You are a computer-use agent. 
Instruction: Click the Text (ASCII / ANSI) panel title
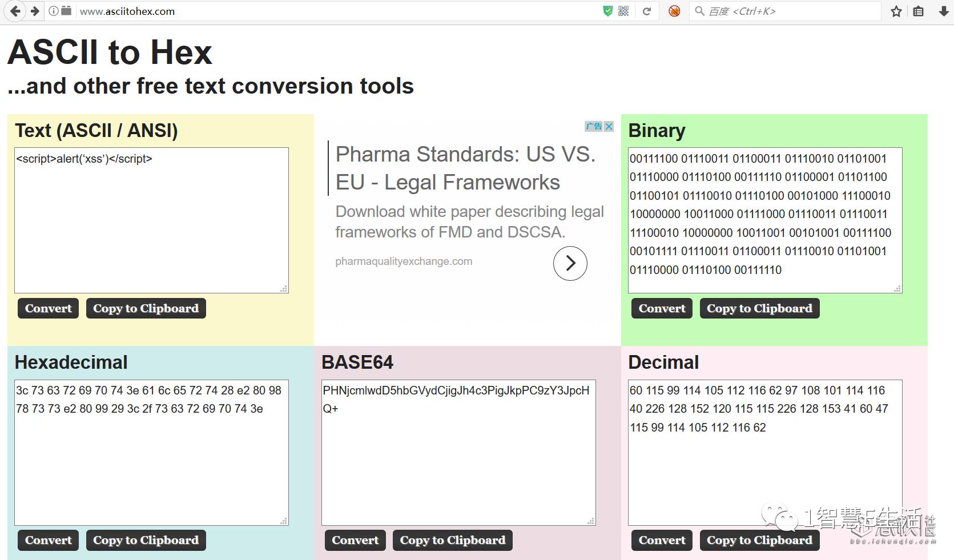pyautogui.click(x=96, y=131)
